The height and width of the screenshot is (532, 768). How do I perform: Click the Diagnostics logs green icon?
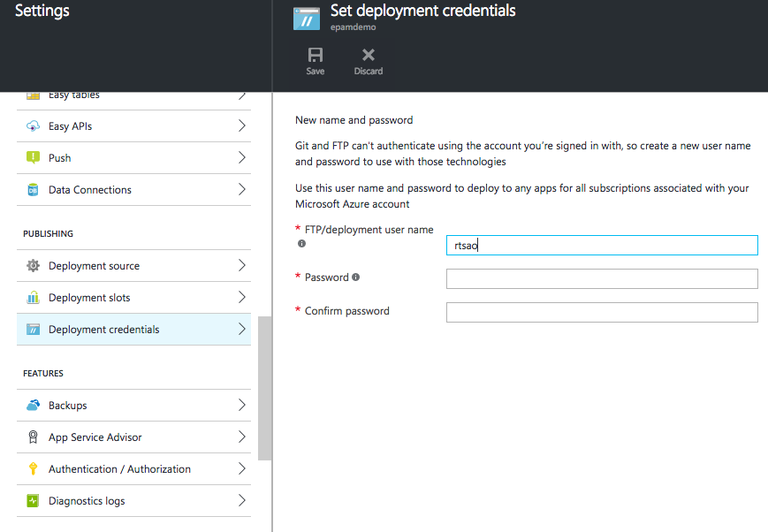click(x=33, y=501)
